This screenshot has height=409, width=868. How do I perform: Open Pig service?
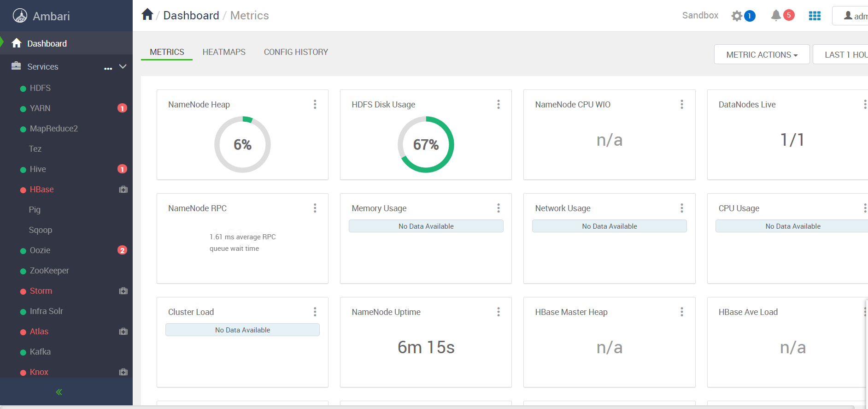(x=35, y=210)
